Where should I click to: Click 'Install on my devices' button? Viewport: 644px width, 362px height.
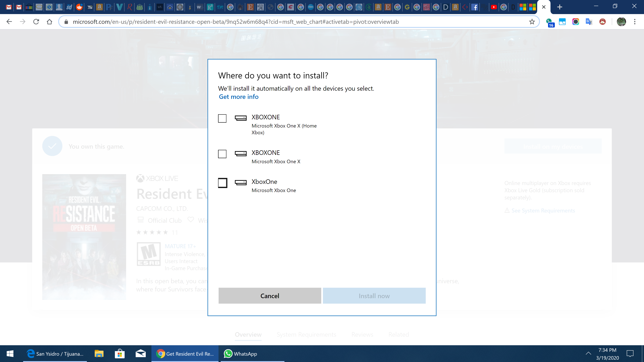[x=553, y=146]
